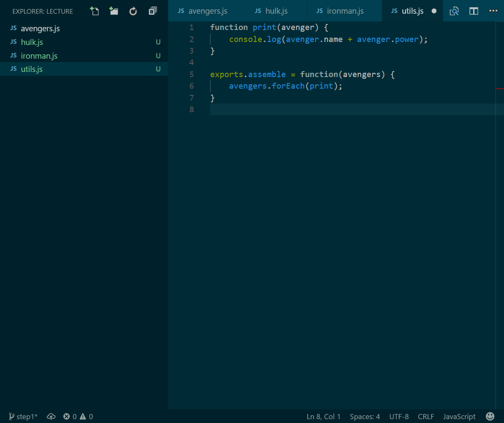Switch to the ironman.js editor tab
Viewport: 504px width, 423px height.
[x=344, y=11]
